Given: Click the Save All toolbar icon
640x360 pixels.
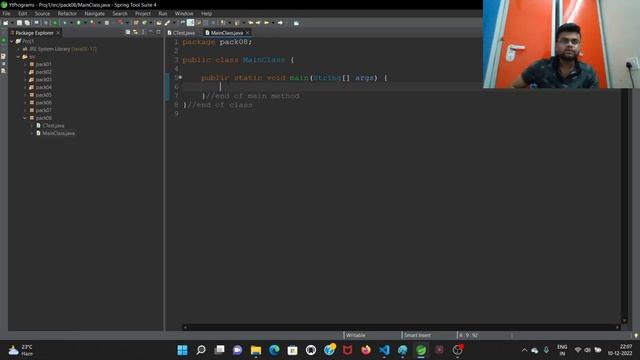Looking at the screenshot, I should [27, 23].
